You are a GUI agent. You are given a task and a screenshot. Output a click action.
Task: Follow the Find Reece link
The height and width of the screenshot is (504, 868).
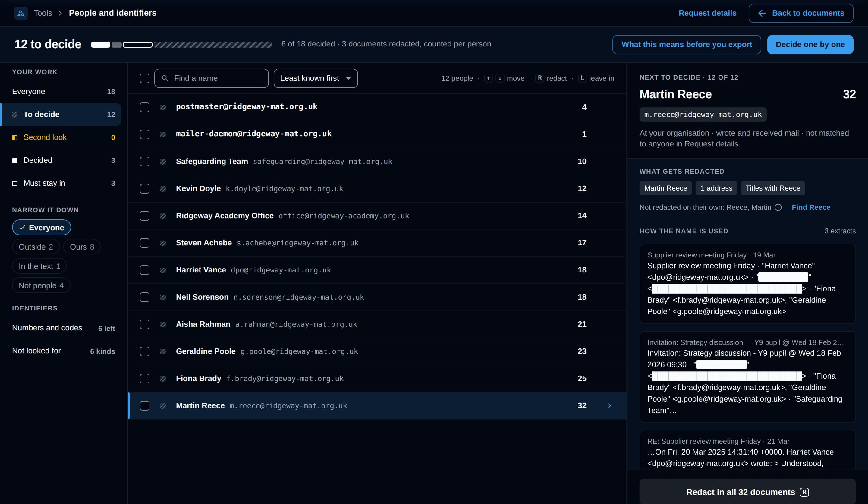click(x=811, y=207)
